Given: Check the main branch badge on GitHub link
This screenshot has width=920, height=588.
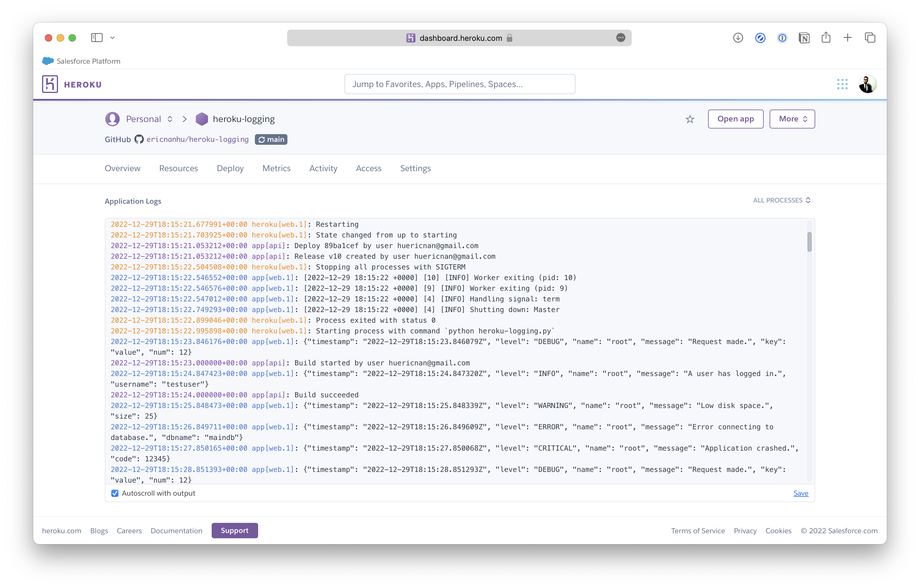Looking at the screenshot, I should tap(271, 139).
